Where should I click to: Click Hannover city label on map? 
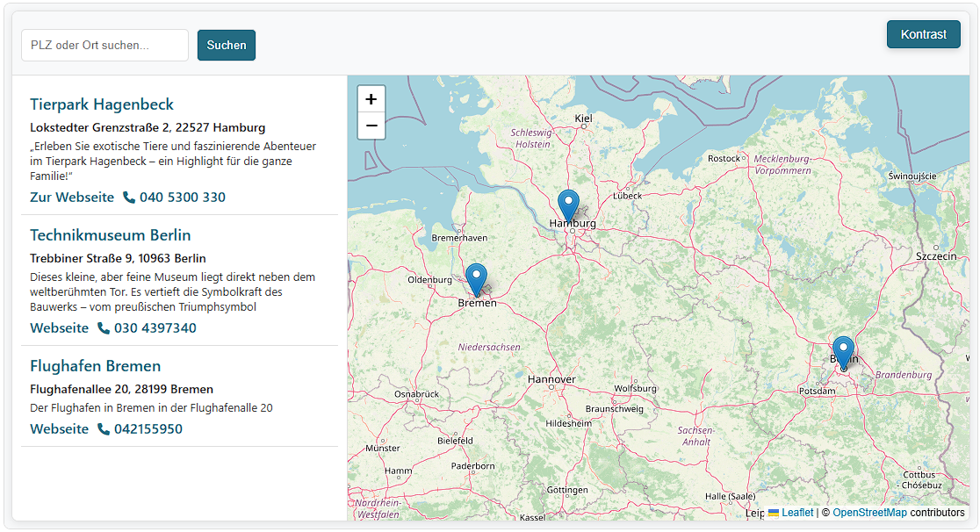tap(551, 379)
